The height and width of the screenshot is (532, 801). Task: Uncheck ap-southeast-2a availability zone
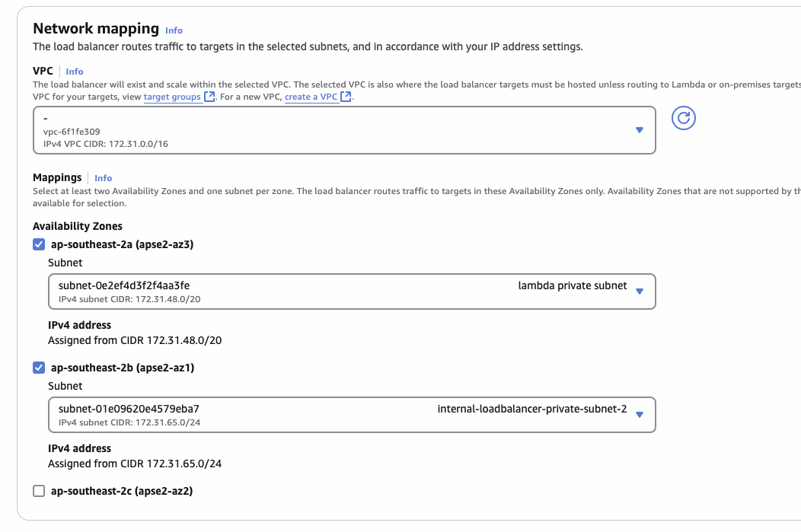click(39, 244)
